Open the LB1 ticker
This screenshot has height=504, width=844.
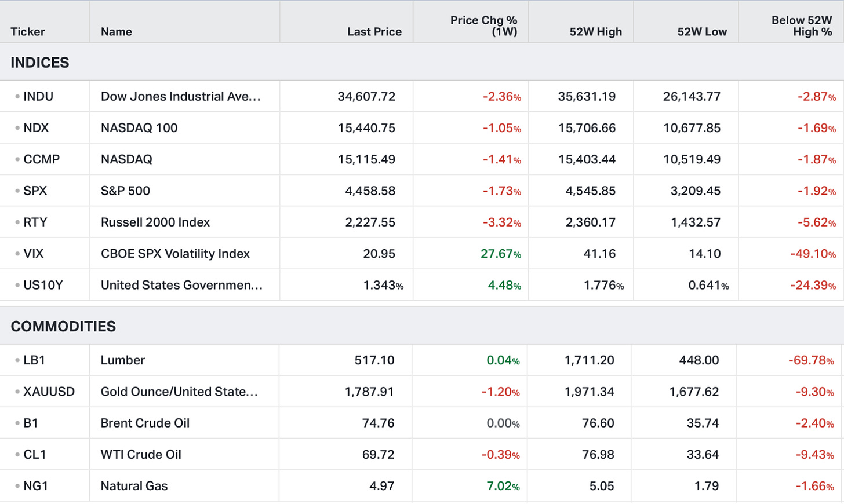tap(34, 360)
